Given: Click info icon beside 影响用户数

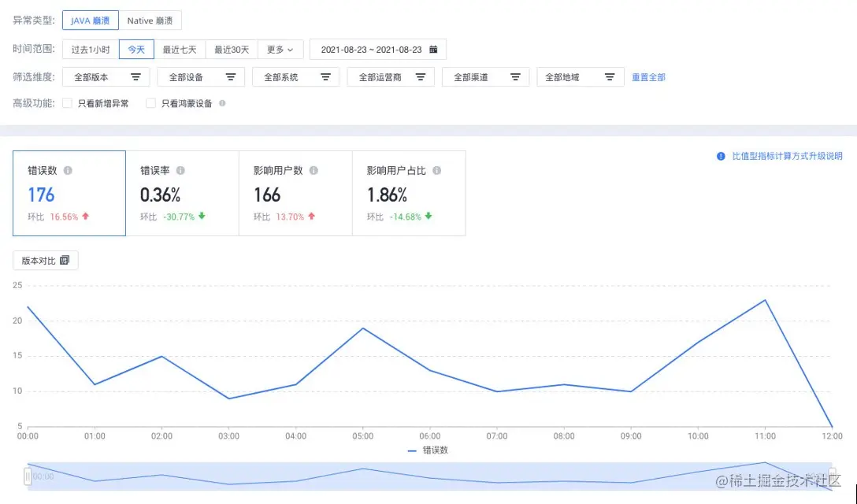Looking at the screenshot, I should (x=313, y=171).
